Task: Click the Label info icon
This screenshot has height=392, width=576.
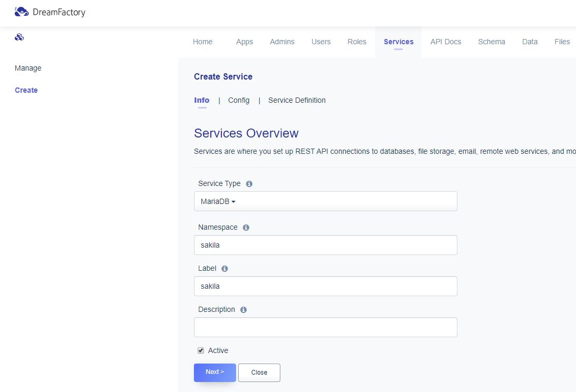Action: click(225, 269)
